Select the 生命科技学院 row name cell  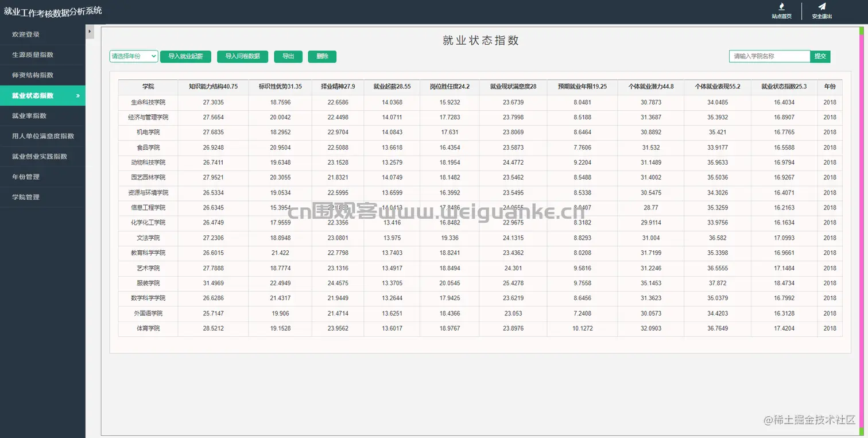pyautogui.click(x=148, y=102)
